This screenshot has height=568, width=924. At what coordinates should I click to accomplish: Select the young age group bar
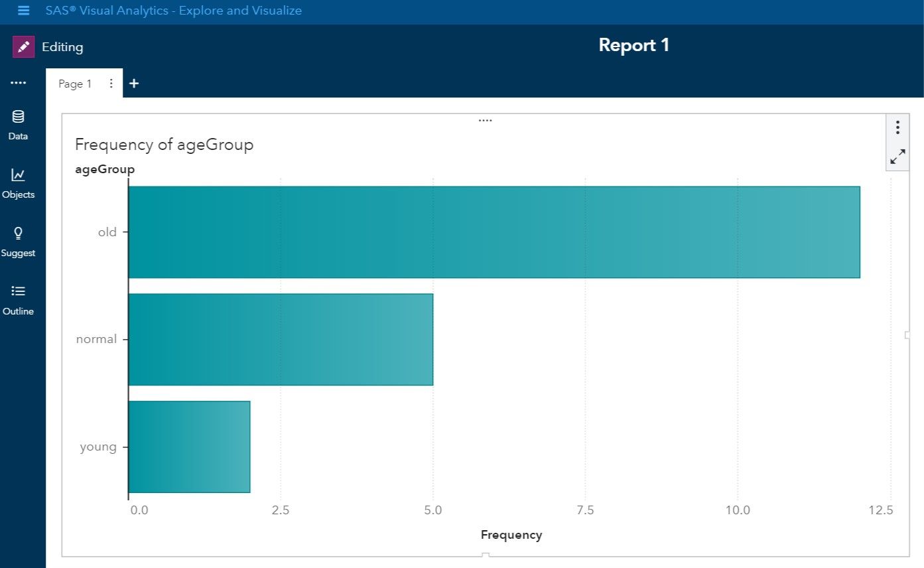click(189, 446)
